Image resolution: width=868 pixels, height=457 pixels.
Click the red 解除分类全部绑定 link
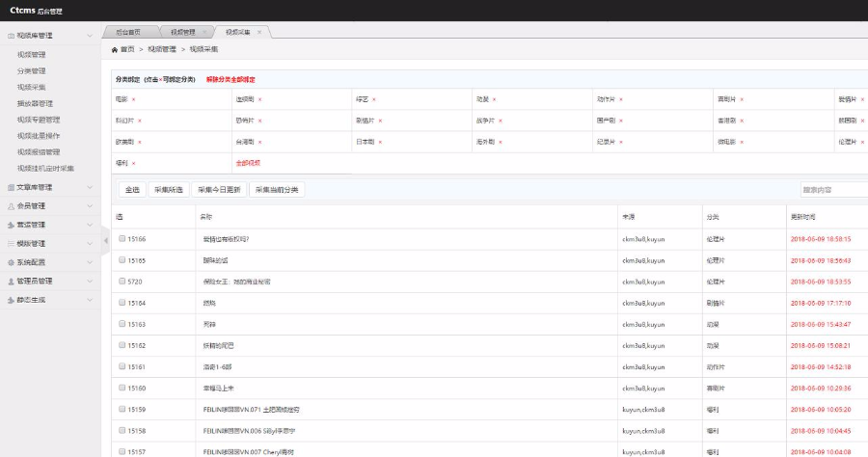point(231,80)
